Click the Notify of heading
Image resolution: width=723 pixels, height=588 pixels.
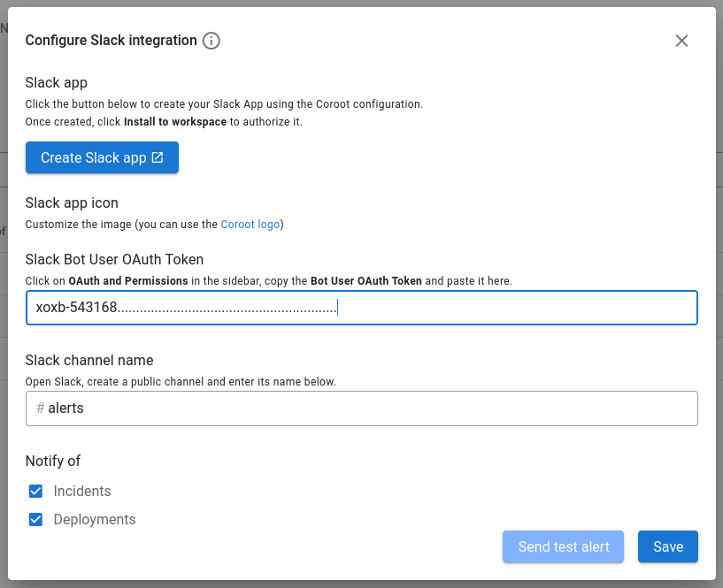pos(53,461)
